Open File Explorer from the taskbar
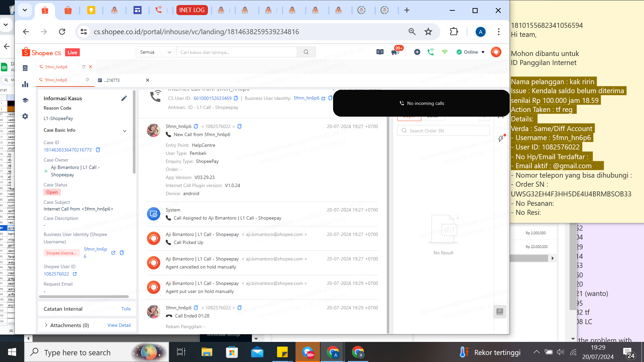Screen dimensions: 644x362 click(207, 352)
